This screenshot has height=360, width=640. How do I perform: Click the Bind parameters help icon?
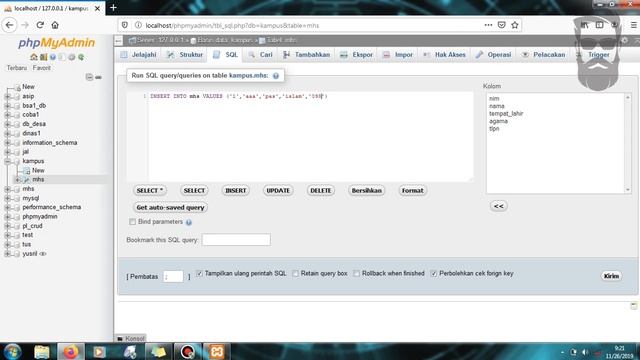pyautogui.click(x=189, y=222)
